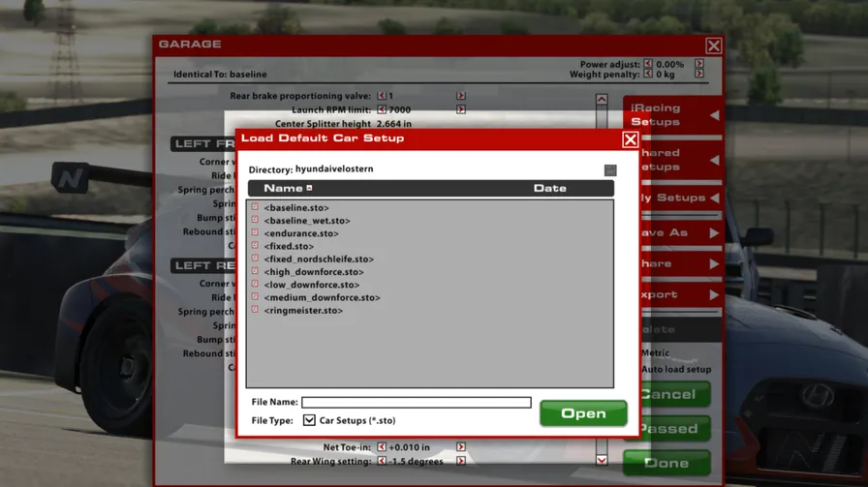Screen dimensions: 868x487
Task: Click the grey folder icon beside Directory
Action: coord(610,169)
